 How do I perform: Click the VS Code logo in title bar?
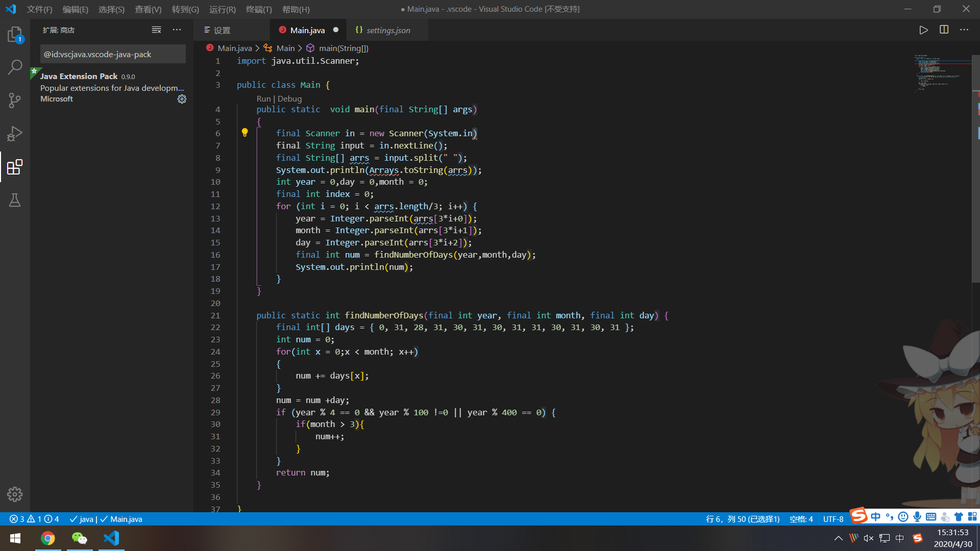[11, 9]
